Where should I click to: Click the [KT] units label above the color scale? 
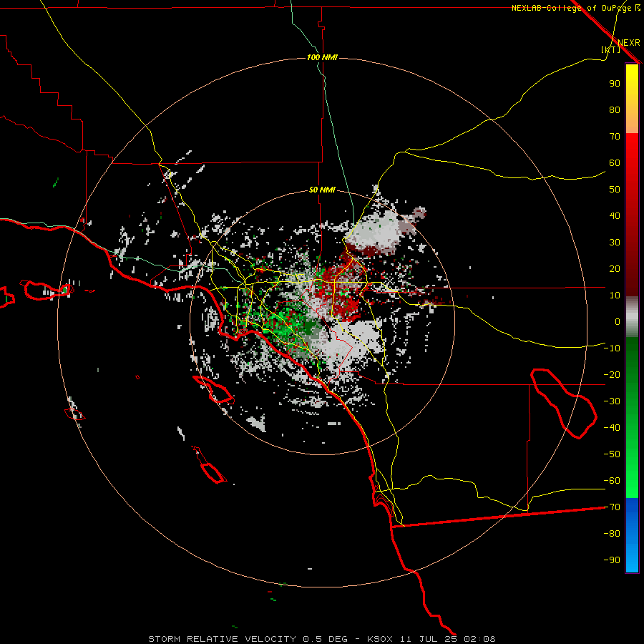(x=611, y=49)
